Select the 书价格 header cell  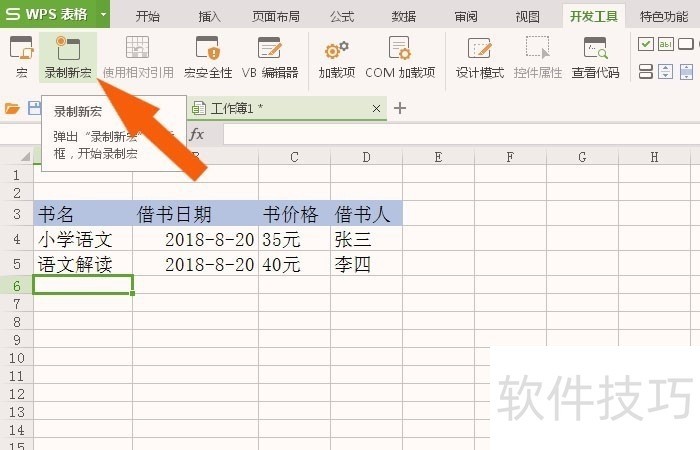pos(295,214)
